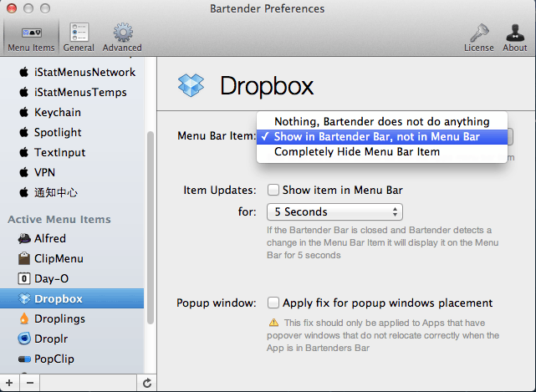The width and height of the screenshot is (536, 392).
Task: Click the Alfred hat icon
Action: [x=24, y=238]
